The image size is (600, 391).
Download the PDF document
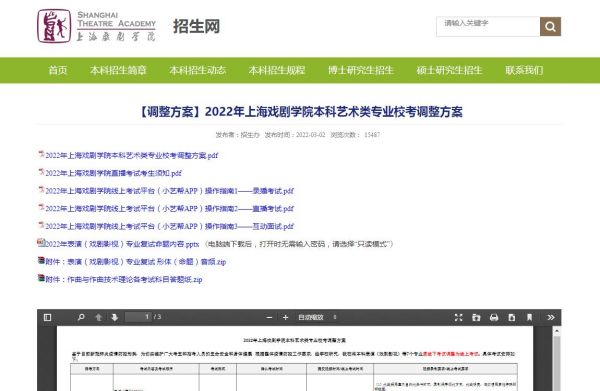point(512,317)
